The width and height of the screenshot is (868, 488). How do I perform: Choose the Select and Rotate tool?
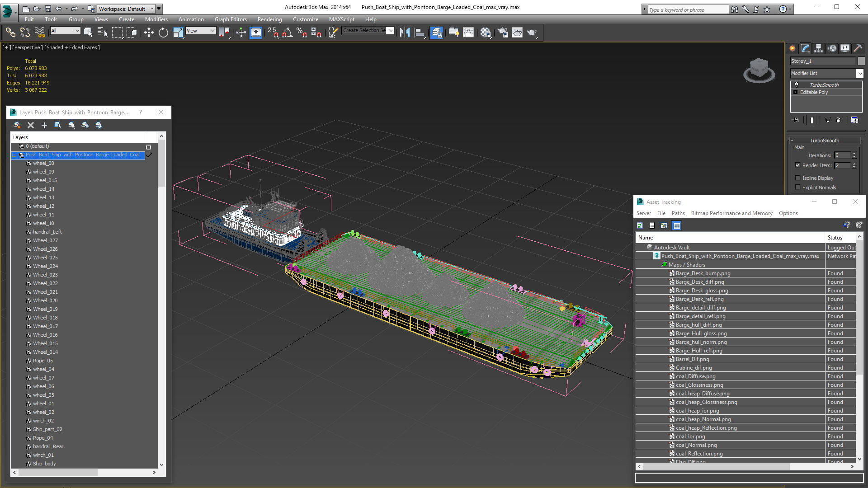tap(163, 32)
